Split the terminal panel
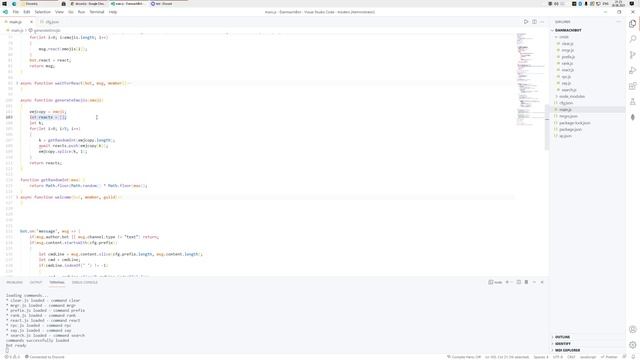 click(x=519, y=282)
